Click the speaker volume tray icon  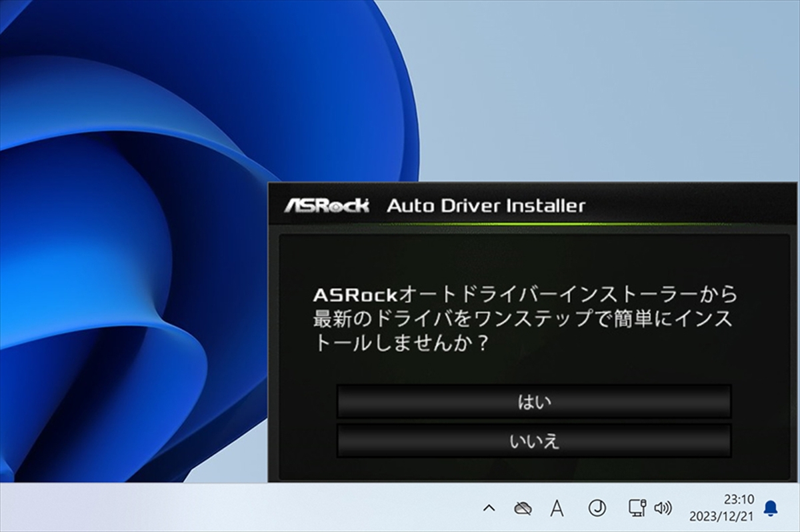pos(663,509)
